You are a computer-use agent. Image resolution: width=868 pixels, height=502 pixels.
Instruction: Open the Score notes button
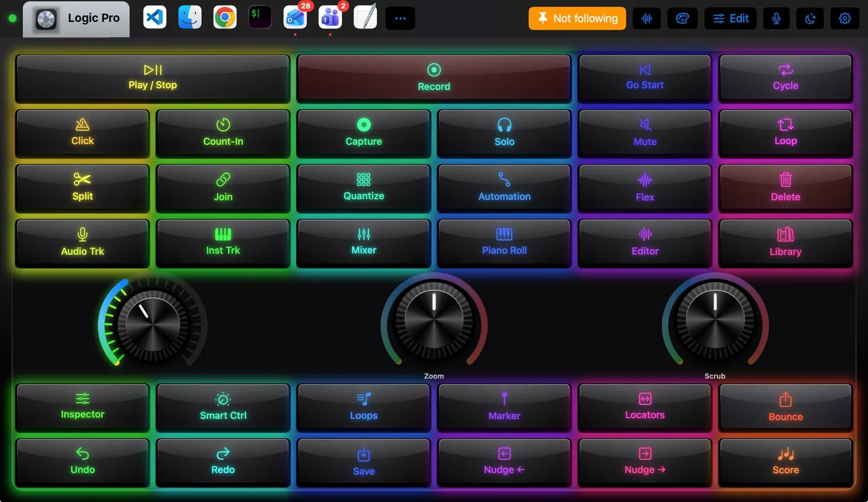point(785,463)
